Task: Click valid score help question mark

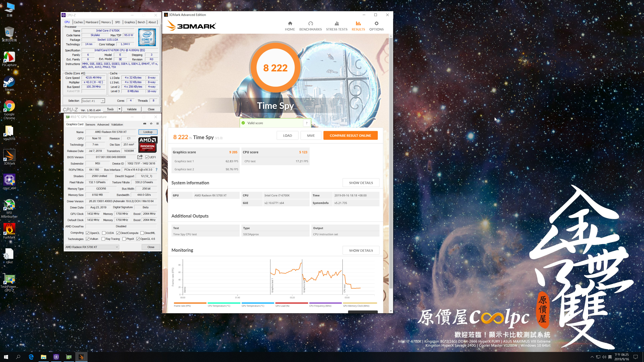Action: [x=307, y=123]
